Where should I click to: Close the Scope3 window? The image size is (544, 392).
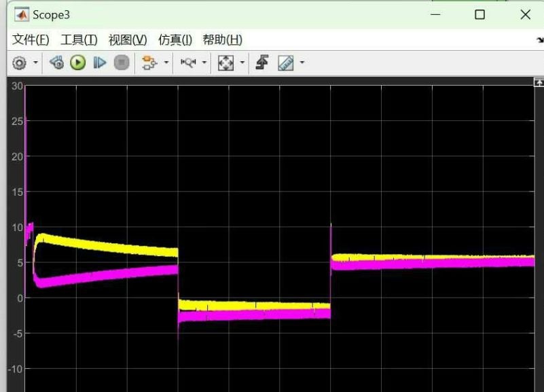click(525, 14)
